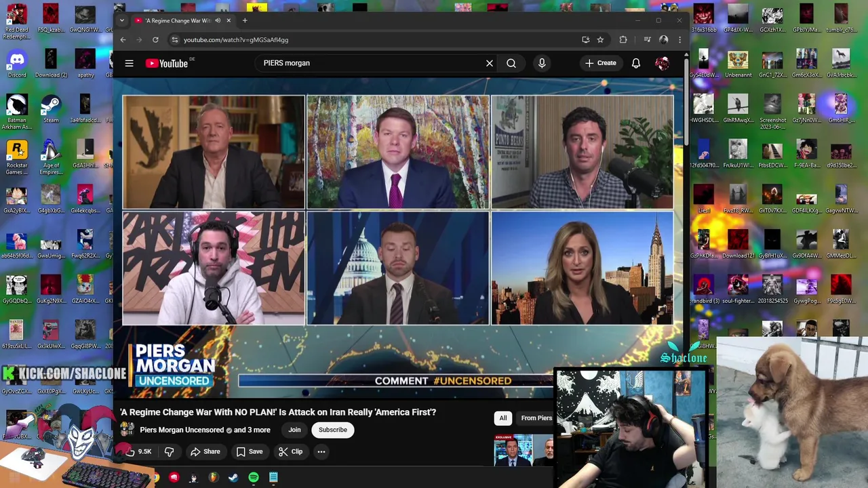
Task: Subscribe to Piers Morgan Uncensored
Action: 333,430
